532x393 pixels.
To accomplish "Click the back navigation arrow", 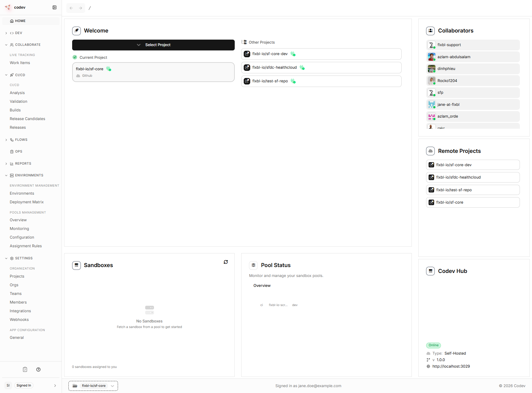I will (71, 8).
